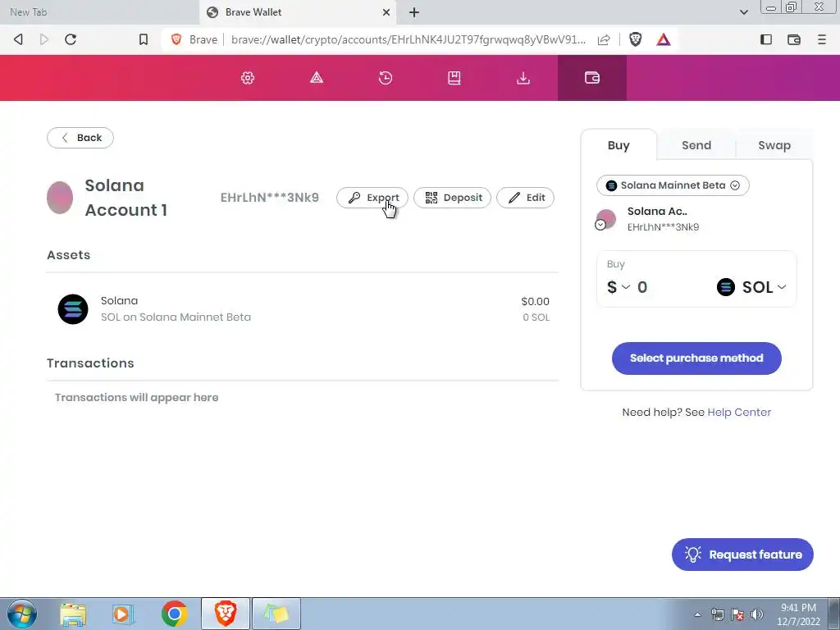Close the Brave Wallet tab
The image size is (840, 630).
(386, 12)
